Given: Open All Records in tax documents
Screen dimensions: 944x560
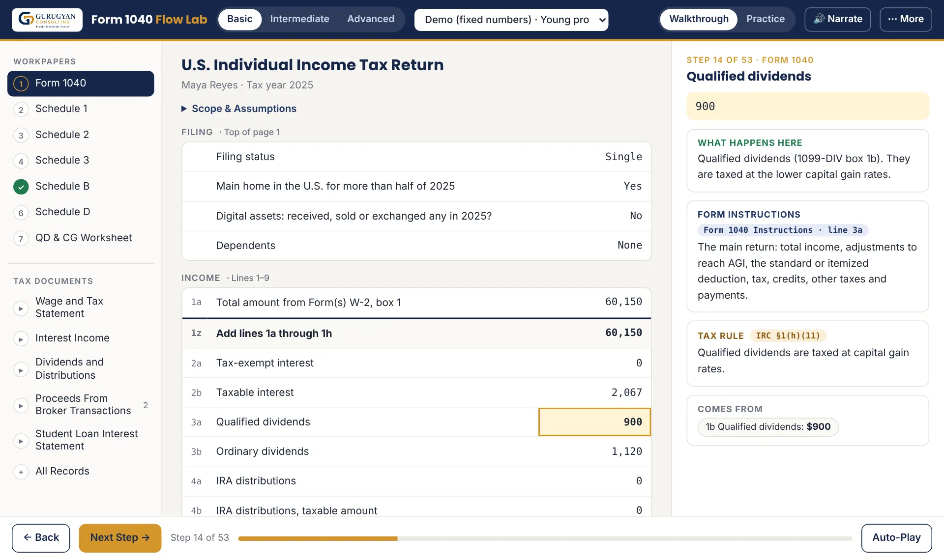Looking at the screenshot, I should [81, 472].
